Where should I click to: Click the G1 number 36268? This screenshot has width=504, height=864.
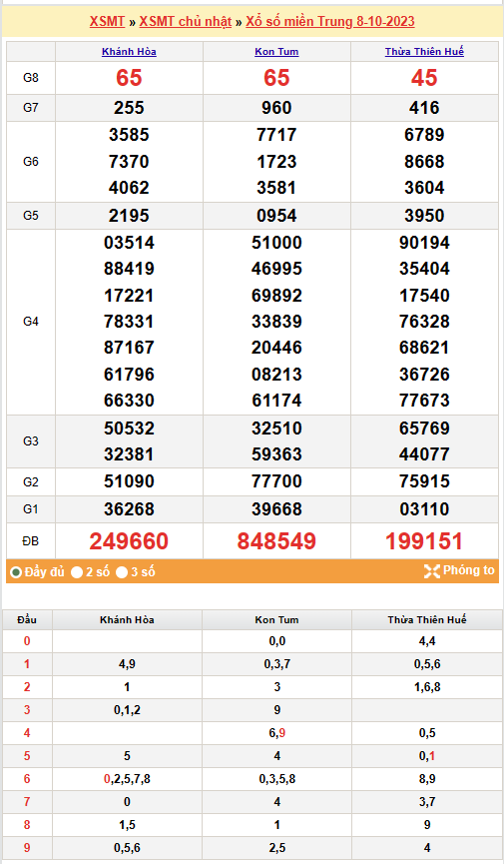click(129, 509)
